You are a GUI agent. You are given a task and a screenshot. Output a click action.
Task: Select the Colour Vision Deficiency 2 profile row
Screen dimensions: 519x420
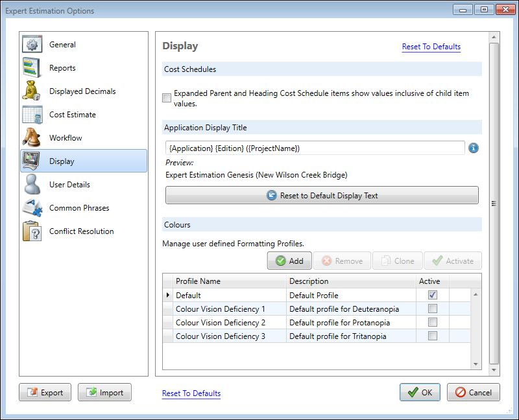[221, 323]
